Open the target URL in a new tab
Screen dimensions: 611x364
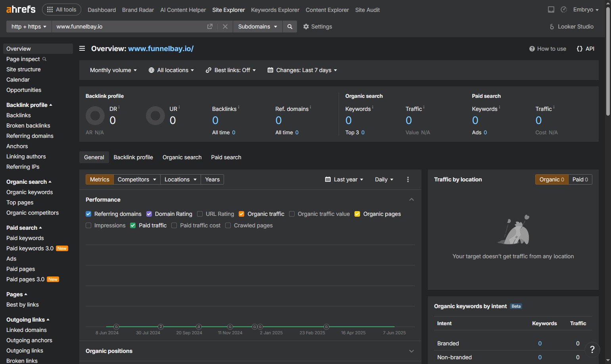210,27
